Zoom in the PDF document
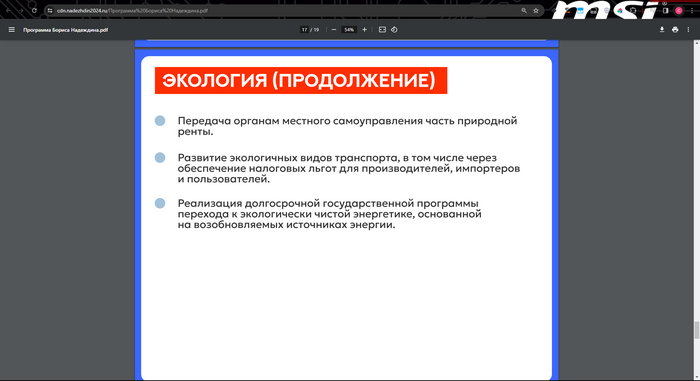 [364, 30]
